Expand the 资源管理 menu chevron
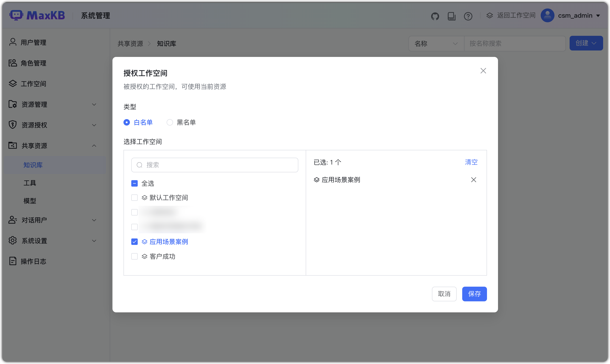The height and width of the screenshot is (364, 610). point(94,104)
